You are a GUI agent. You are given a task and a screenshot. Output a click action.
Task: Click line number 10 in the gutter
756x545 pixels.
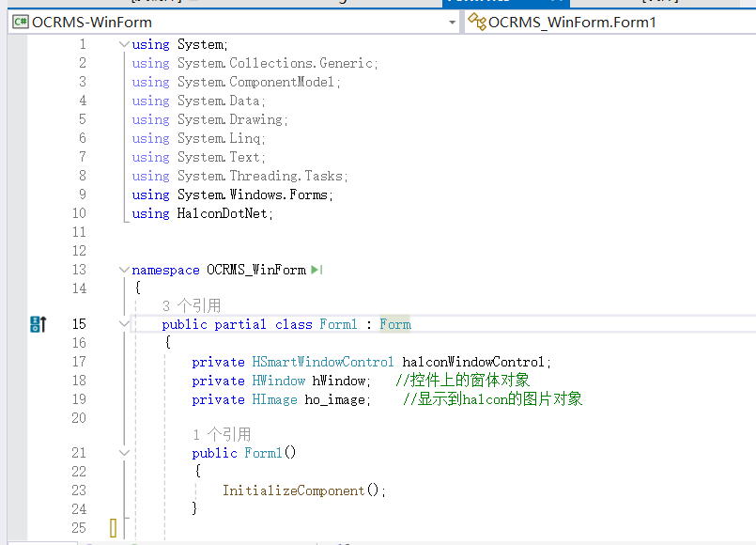pyautogui.click(x=78, y=213)
